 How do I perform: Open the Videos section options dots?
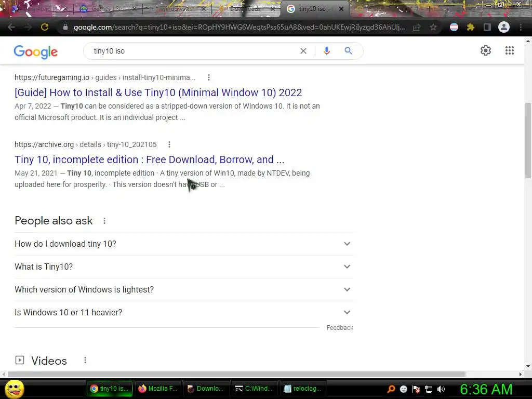click(85, 360)
